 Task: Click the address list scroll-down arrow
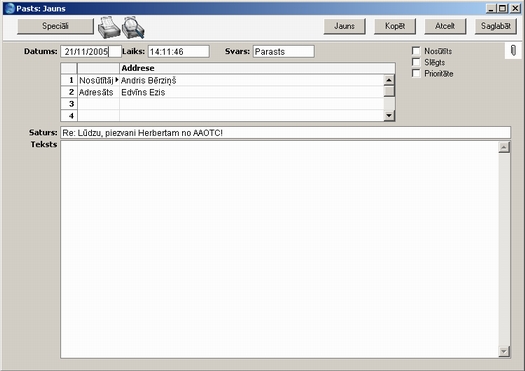pyautogui.click(x=389, y=116)
